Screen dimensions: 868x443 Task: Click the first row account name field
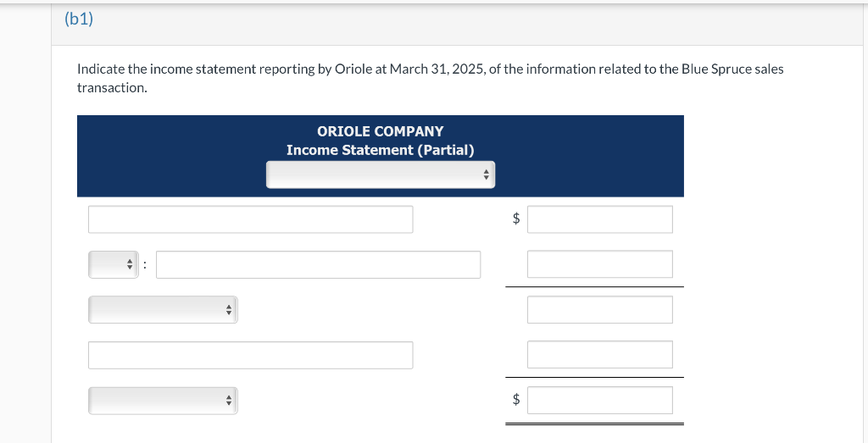tap(250, 219)
